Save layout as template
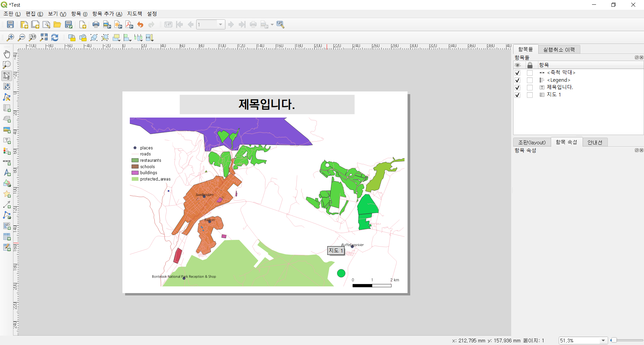The image size is (644, 345). [69, 24]
